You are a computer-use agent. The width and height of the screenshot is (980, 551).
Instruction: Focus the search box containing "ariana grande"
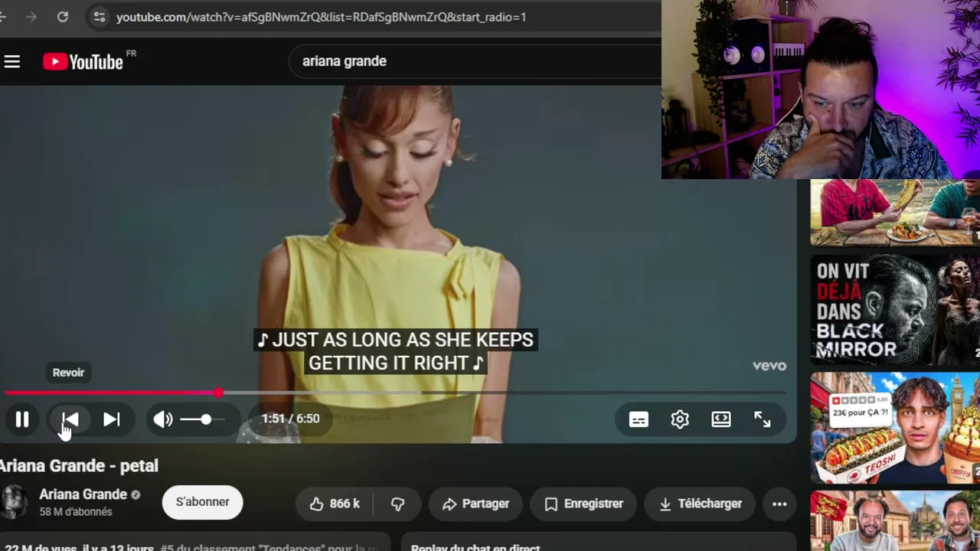(x=475, y=61)
